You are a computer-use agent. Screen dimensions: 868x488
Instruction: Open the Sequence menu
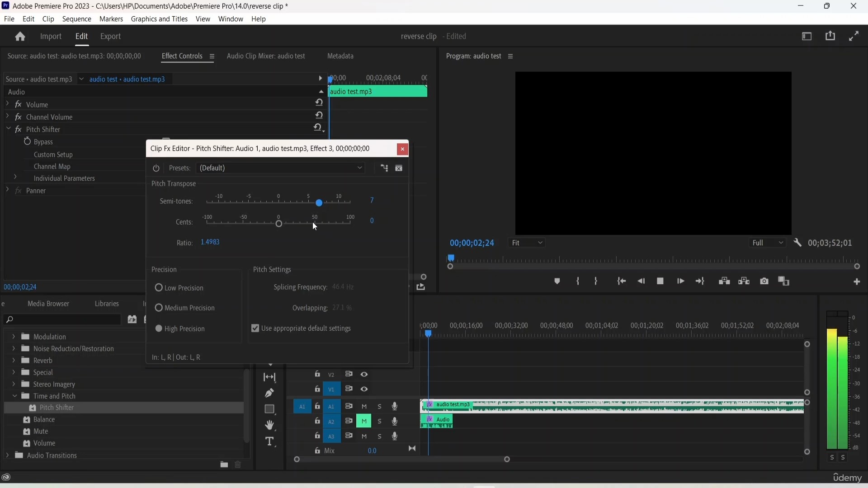[x=77, y=19]
